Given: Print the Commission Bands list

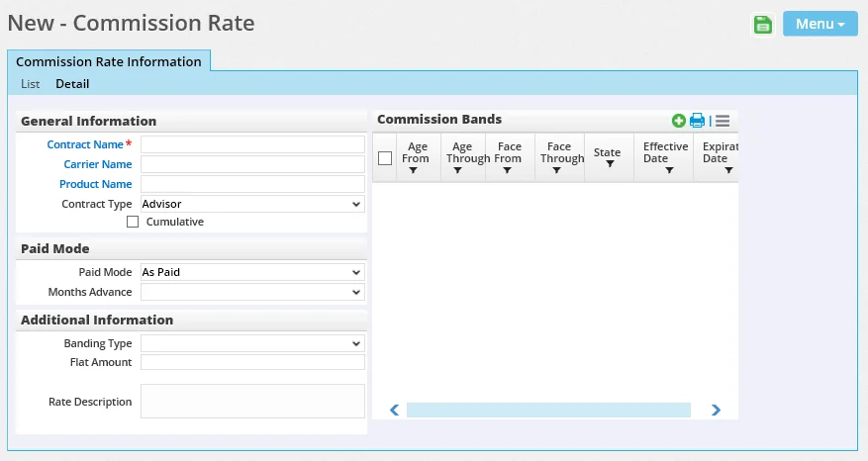Looking at the screenshot, I should point(697,121).
